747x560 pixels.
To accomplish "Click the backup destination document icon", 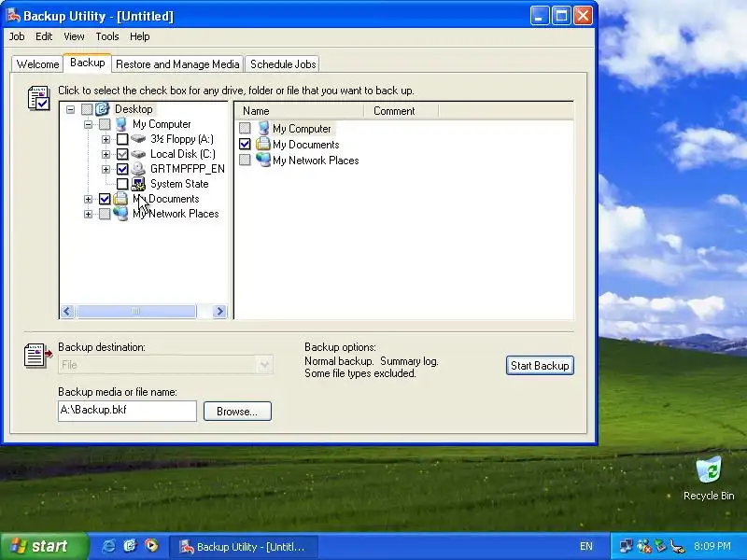I will [37, 356].
